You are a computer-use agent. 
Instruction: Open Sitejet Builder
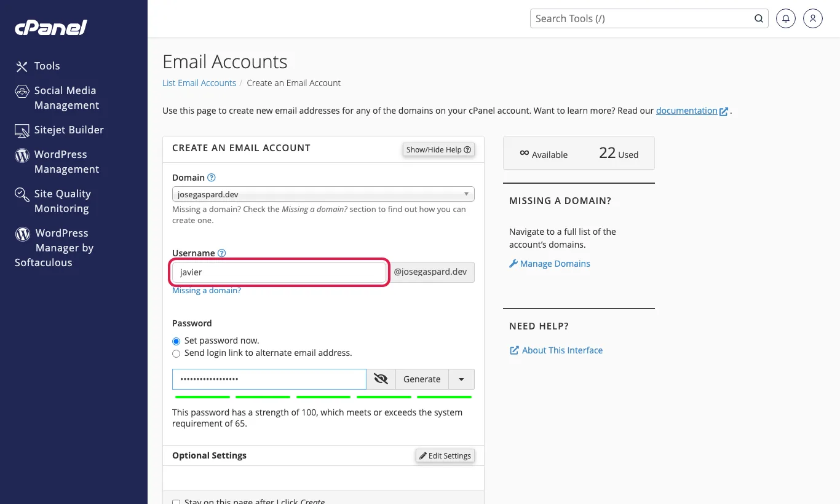pyautogui.click(x=60, y=130)
